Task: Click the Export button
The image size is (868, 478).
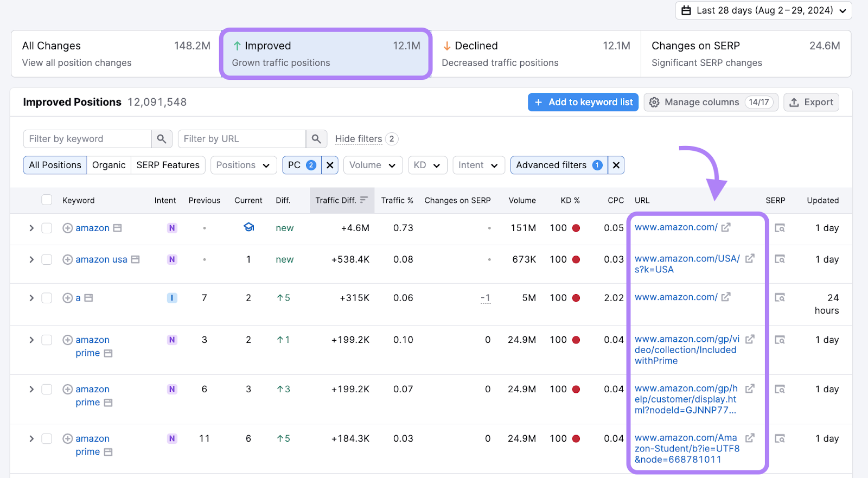Action: pos(812,103)
